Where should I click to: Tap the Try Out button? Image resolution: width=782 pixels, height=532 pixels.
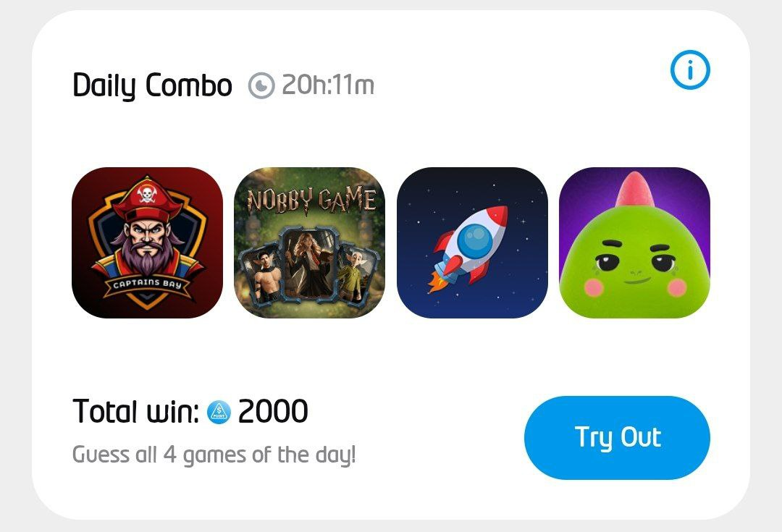pyautogui.click(x=617, y=438)
